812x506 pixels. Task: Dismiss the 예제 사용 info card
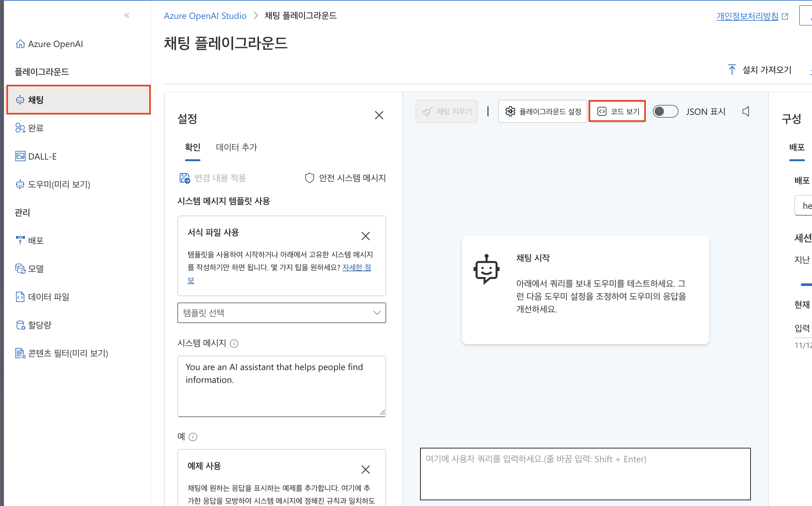365,469
